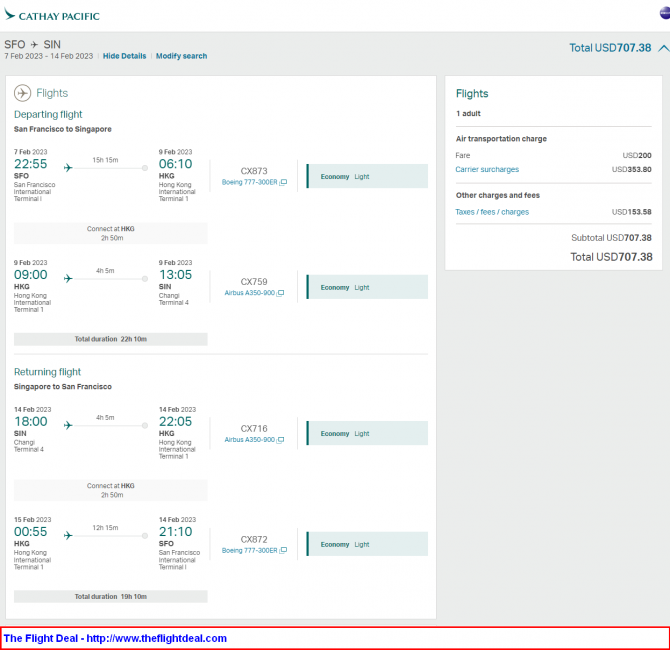Click 21:10 SFO arrival time

coord(175,532)
